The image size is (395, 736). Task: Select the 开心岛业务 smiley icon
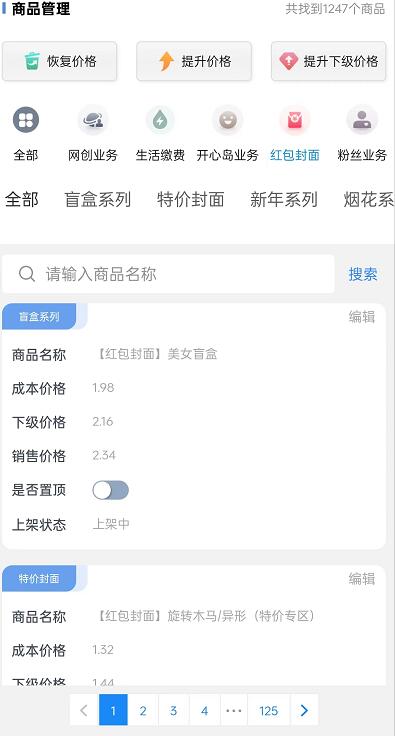point(228,120)
